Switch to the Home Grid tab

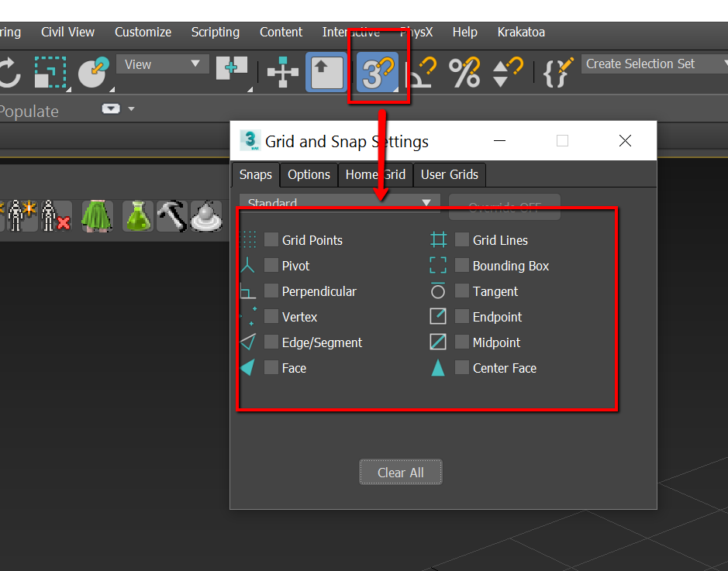tap(375, 174)
